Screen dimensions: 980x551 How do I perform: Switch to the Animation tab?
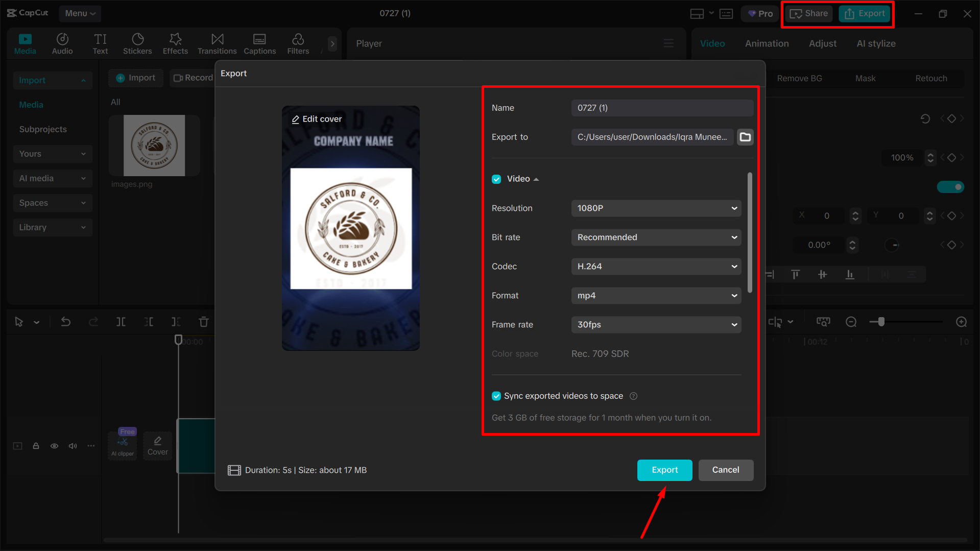pyautogui.click(x=767, y=44)
